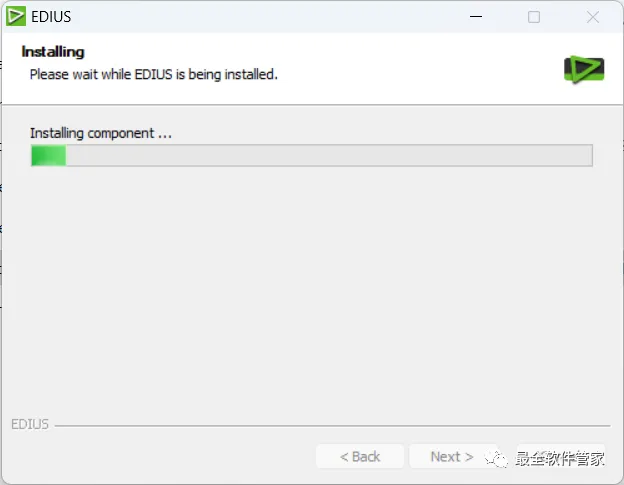This screenshot has height=485, width=624.
Task: Click the disabled Next button
Action: (452, 456)
